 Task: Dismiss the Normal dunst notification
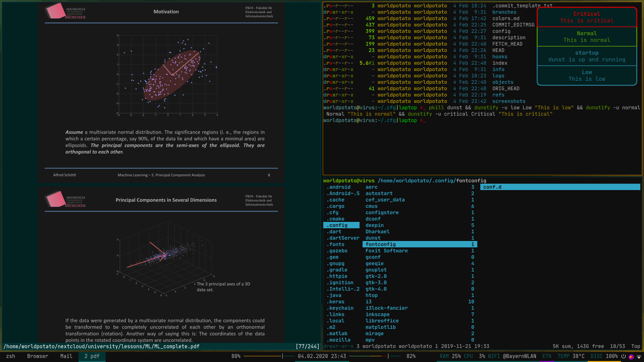click(x=587, y=37)
